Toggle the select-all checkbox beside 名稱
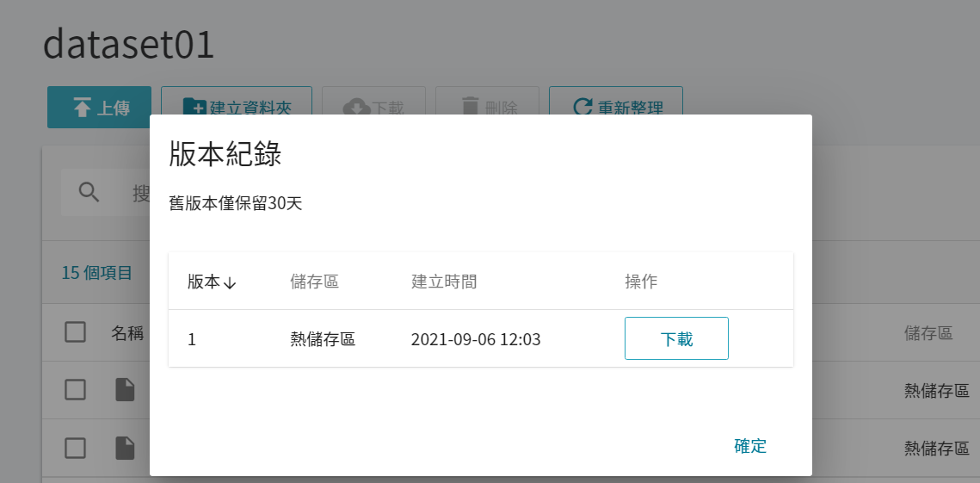The image size is (980, 483). [75, 332]
